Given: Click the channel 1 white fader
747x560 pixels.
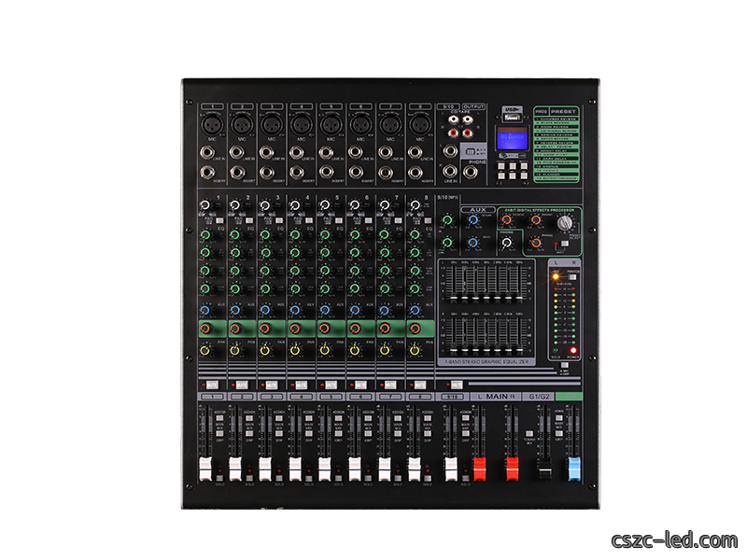Looking at the screenshot, I should coord(204,469).
